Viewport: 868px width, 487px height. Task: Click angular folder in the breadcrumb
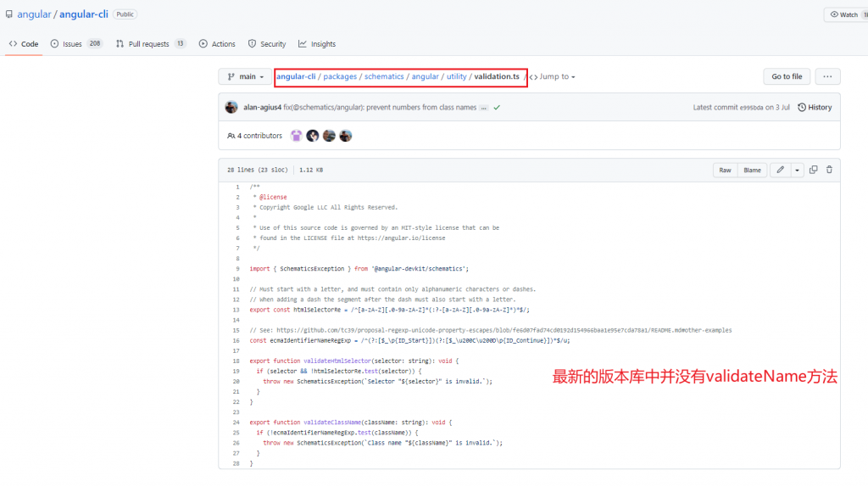click(x=425, y=76)
